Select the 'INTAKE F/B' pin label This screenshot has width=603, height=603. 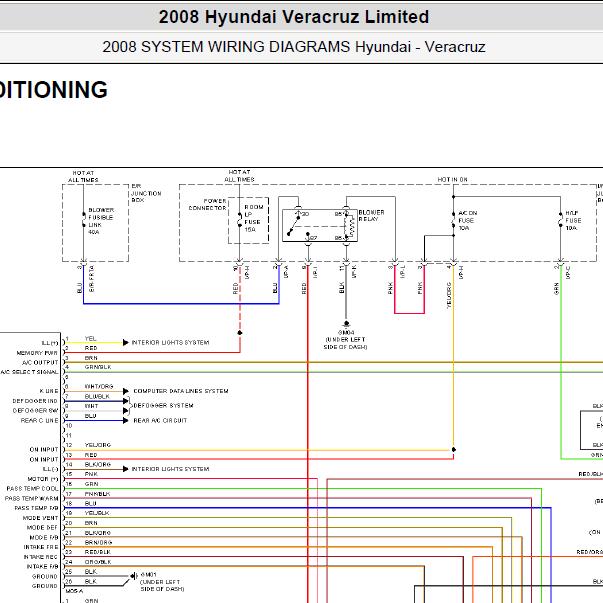tap(42, 566)
